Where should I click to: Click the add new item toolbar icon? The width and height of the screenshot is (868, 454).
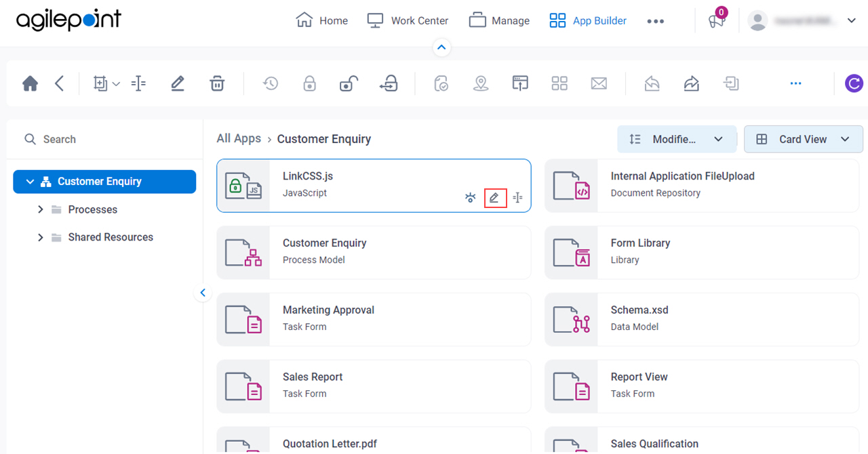click(x=100, y=83)
